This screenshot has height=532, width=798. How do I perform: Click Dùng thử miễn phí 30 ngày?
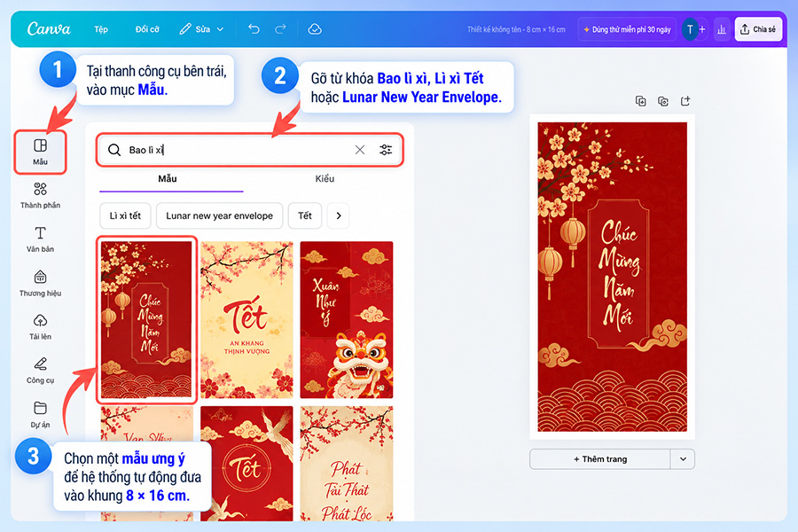[627, 29]
